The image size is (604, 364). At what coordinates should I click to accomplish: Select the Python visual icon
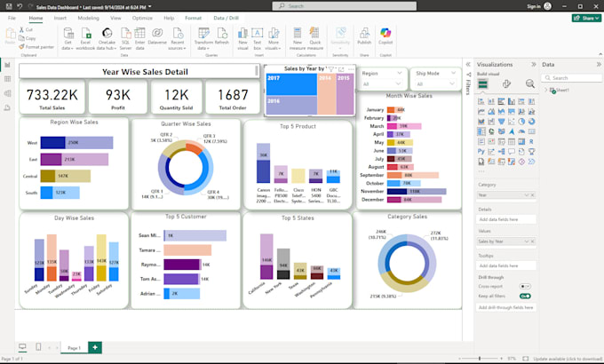coord(481,152)
